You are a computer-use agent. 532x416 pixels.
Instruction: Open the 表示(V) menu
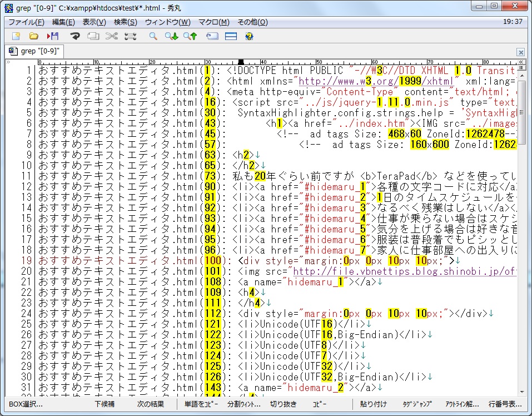pos(95,22)
